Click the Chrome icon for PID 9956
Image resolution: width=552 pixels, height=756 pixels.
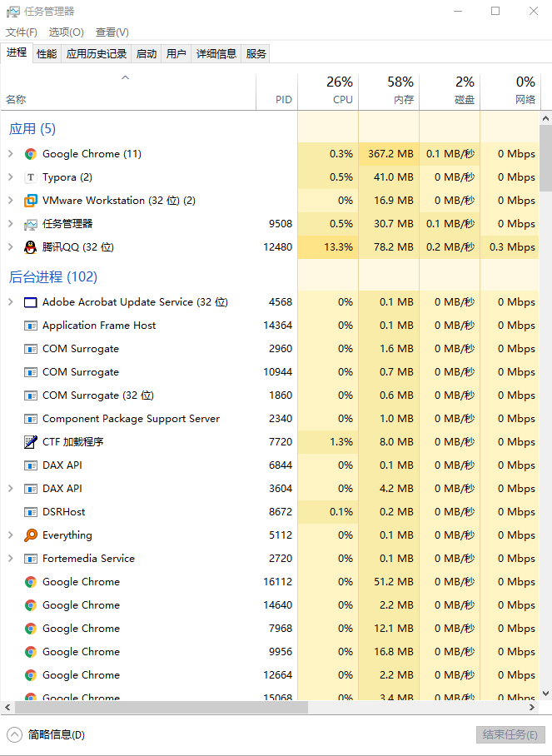(30, 652)
